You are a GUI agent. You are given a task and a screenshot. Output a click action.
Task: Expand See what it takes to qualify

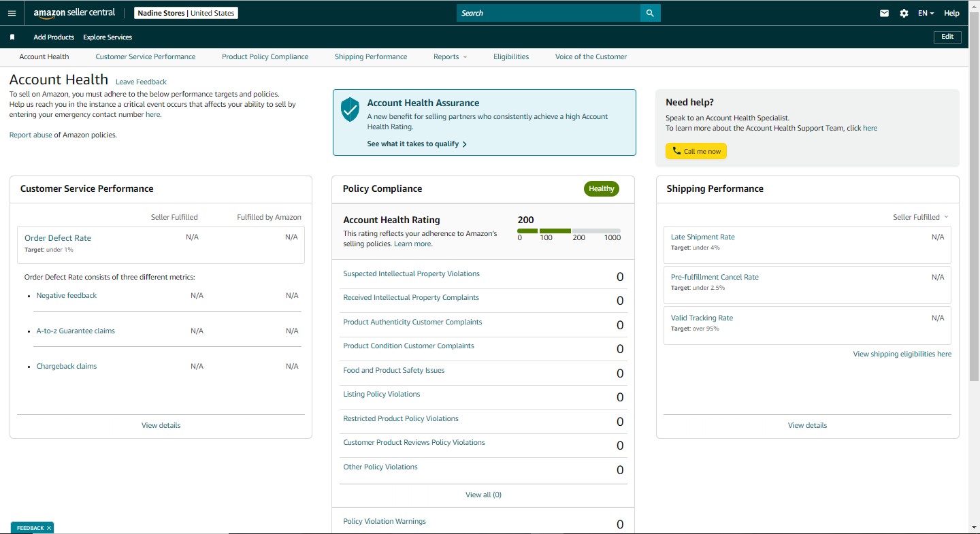(416, 144)
